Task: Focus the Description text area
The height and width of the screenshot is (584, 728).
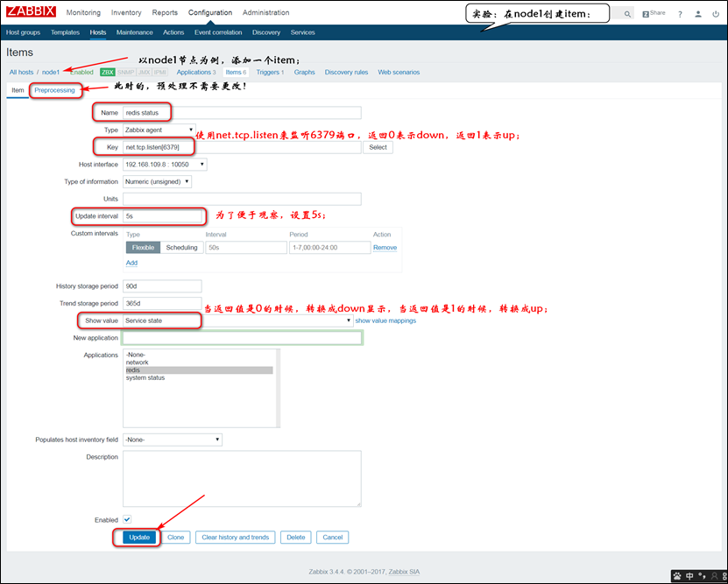Action: point(242,479)
